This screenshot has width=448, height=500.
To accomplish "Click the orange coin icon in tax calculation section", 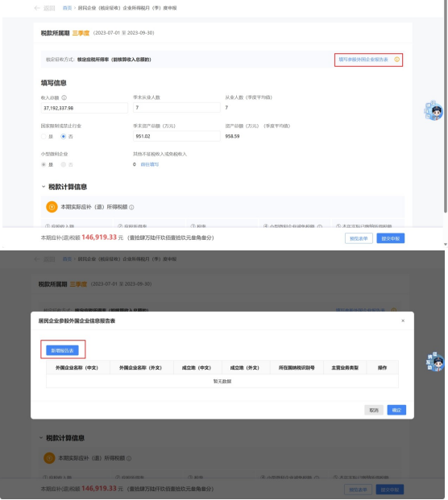I will click(x=52, y=207).
